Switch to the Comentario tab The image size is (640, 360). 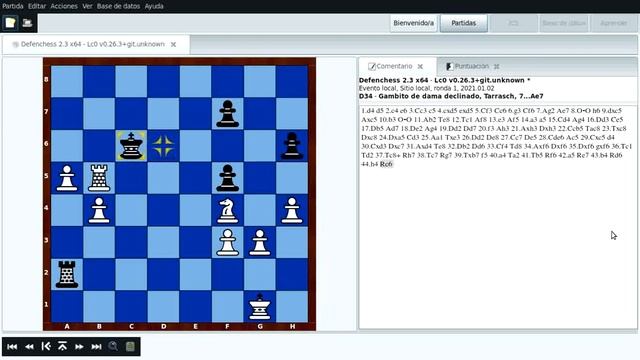tap(394, 66)
